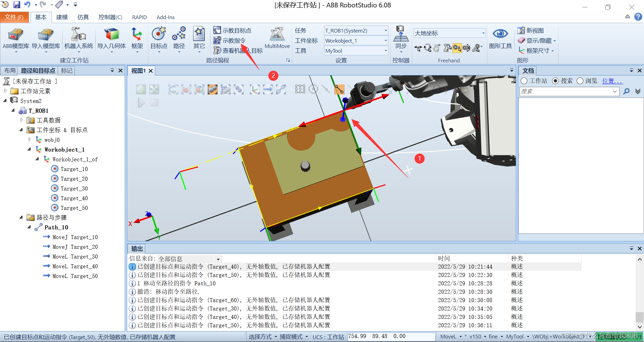This screenshot has height=342, width=644.
Task: Switch to the 控制器 ribbon tab
Action: coord(110,17)
